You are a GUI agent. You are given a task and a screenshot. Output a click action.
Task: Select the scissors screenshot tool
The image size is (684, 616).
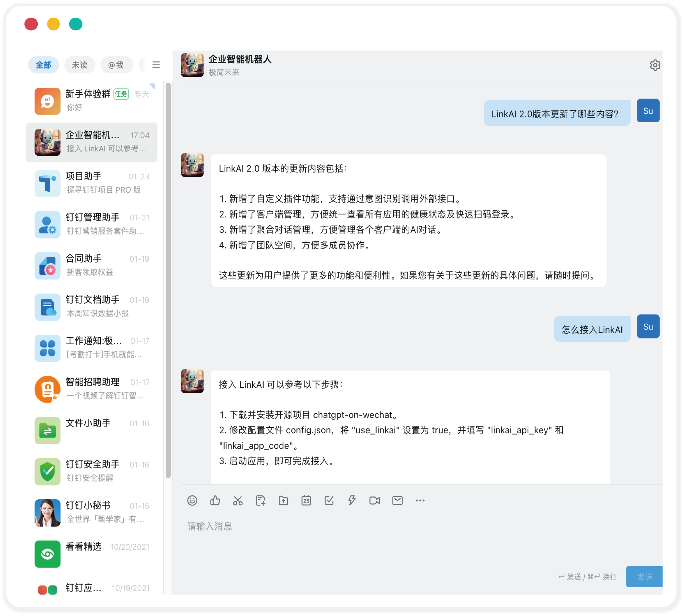pos(237,500)
